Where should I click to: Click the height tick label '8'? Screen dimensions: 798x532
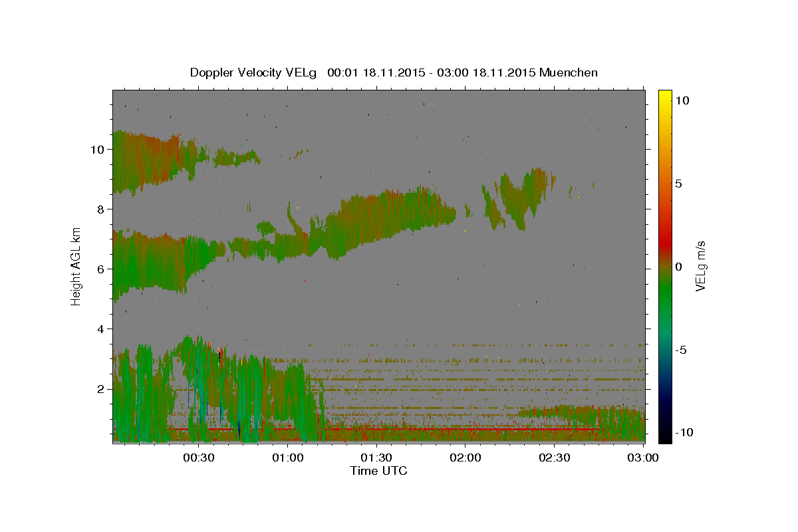pyautogui.click(x=101, y=209)
